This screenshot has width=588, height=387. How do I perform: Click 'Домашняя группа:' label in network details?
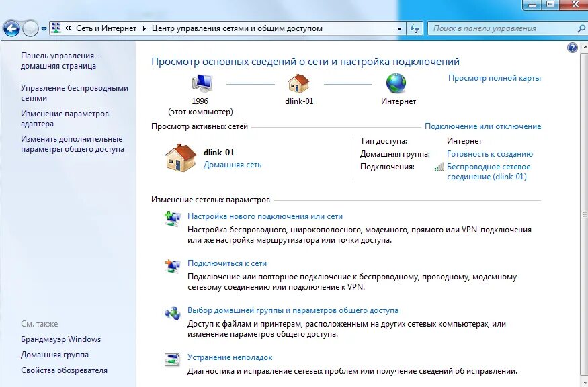395,154
